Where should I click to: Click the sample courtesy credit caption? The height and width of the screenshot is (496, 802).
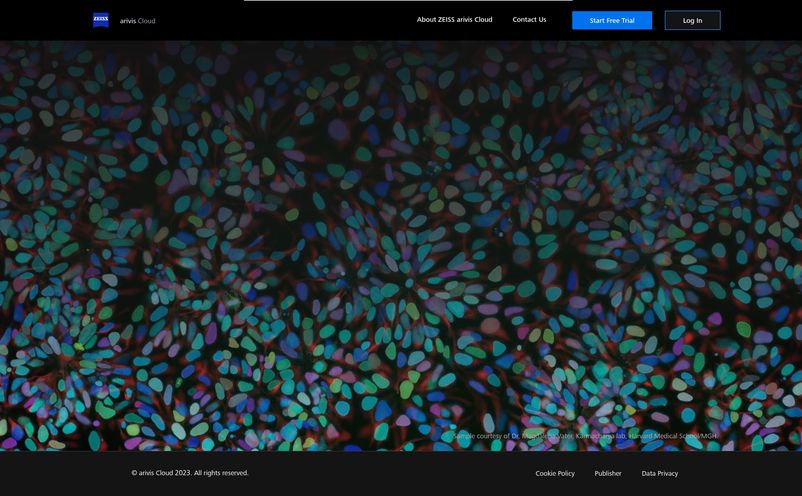(x=585, y=436)
